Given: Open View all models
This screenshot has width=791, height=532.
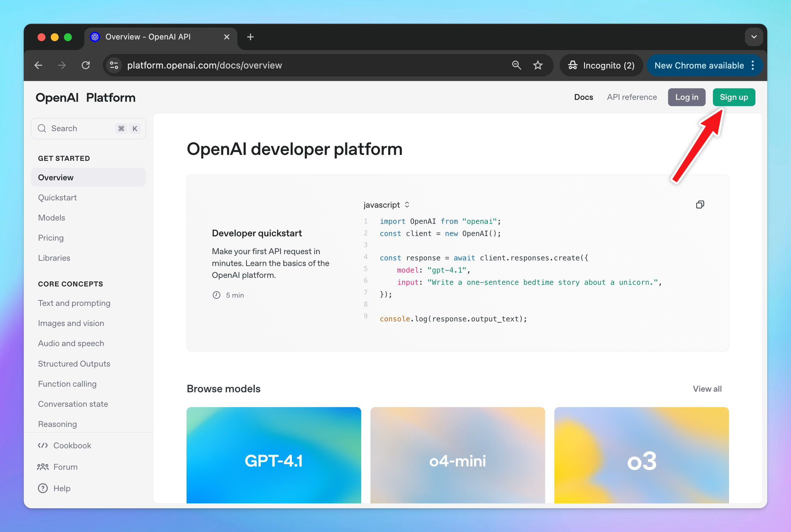Looking at the screenshot, I should click(x=707, y=389).
